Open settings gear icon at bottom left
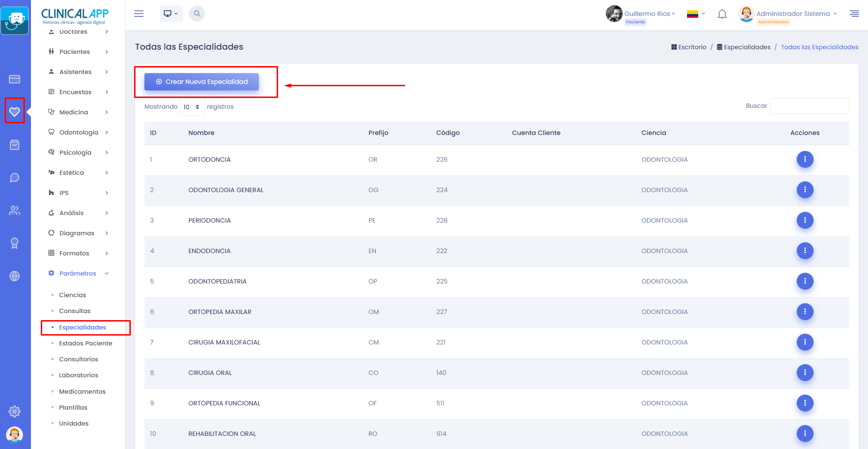The height and width of the screenshot is (449, 868). click(15, 412)
